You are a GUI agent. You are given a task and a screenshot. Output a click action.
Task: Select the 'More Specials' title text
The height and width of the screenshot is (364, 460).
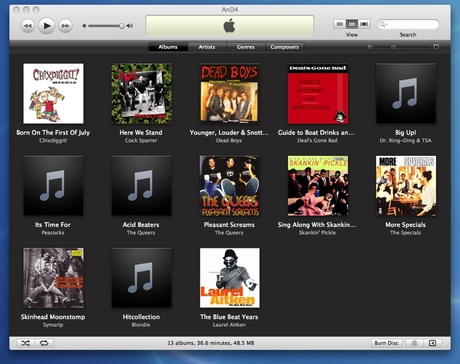[405, 225]
